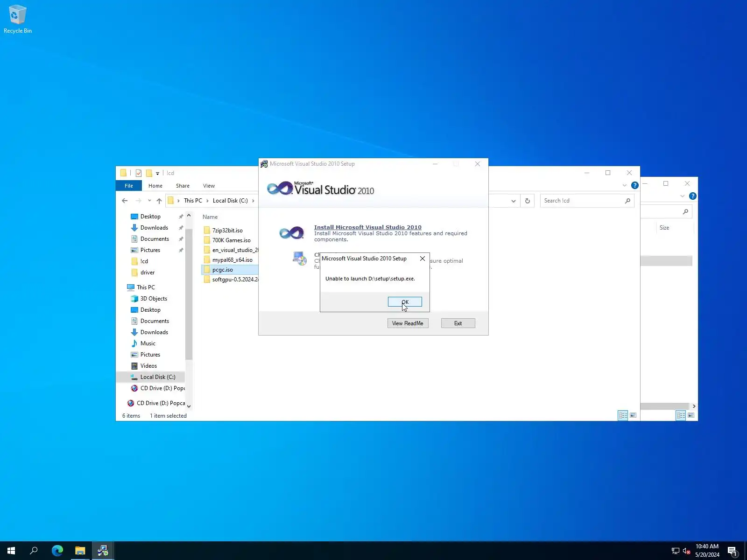
Task: Open Customize Quick Access Toolbar dropdown
Action: click(158, 173)
